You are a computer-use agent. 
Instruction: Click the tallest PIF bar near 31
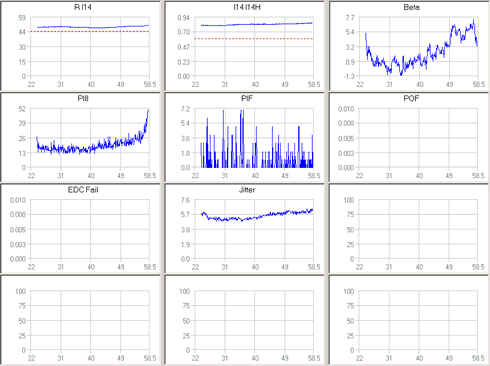click(223, 138)
